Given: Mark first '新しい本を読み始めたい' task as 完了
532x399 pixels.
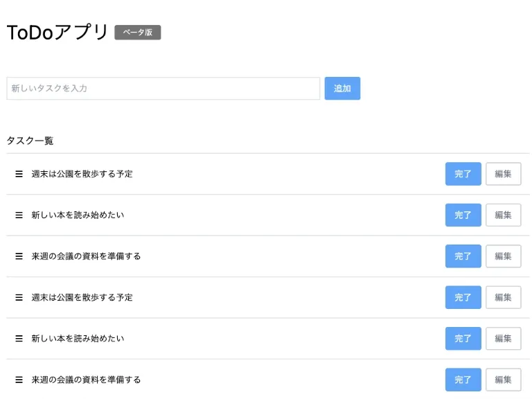Looking at the screenshot, I should 463,215.
